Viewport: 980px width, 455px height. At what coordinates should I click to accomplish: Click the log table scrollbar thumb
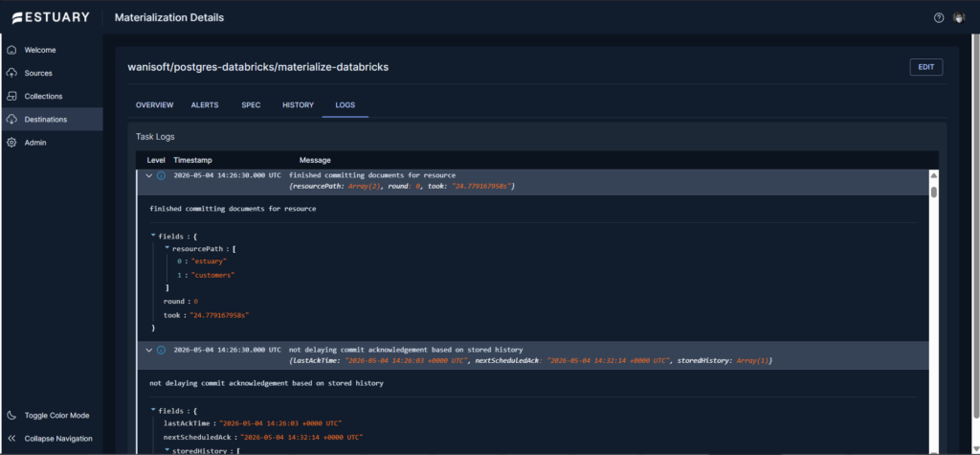point(934,192)
